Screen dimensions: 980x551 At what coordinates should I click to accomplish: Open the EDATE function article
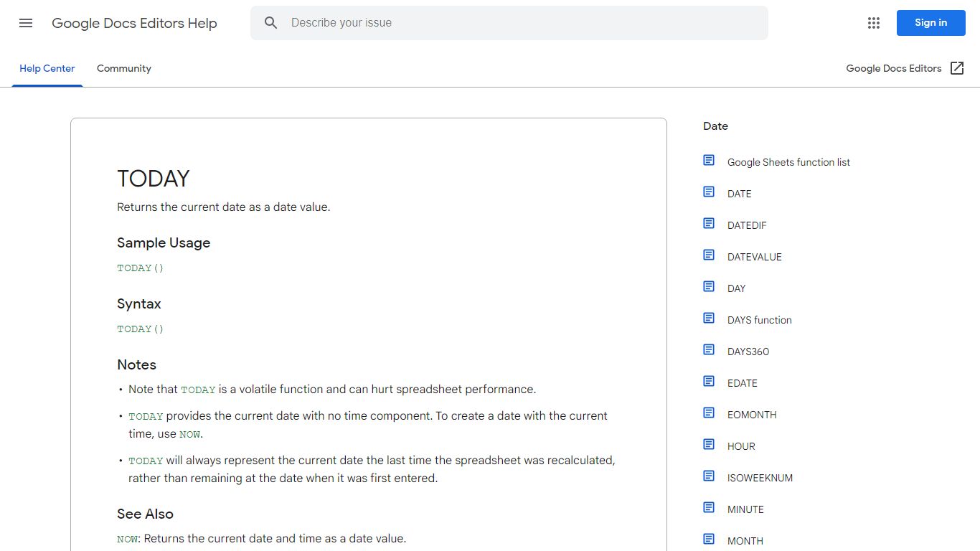pyautogui.click(x=743, y=383)
